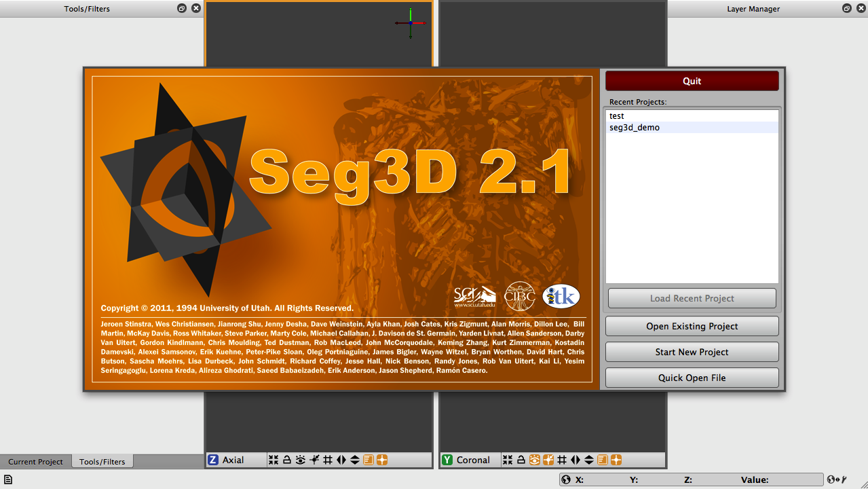Click the message log icon in status bar
This screenshot has width=868, height=489.
tap(8, 479)
